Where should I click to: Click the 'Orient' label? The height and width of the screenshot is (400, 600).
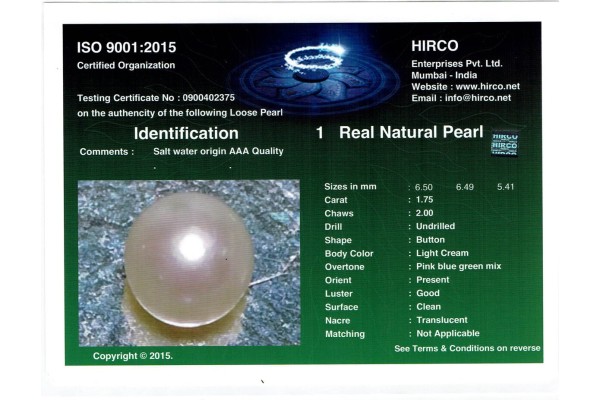(x=338, y=280)
